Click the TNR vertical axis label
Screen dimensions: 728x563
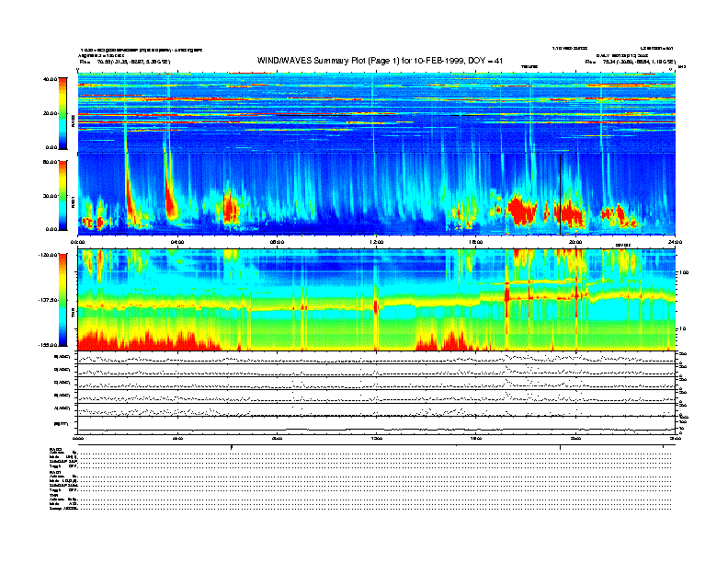pos(73,315)
